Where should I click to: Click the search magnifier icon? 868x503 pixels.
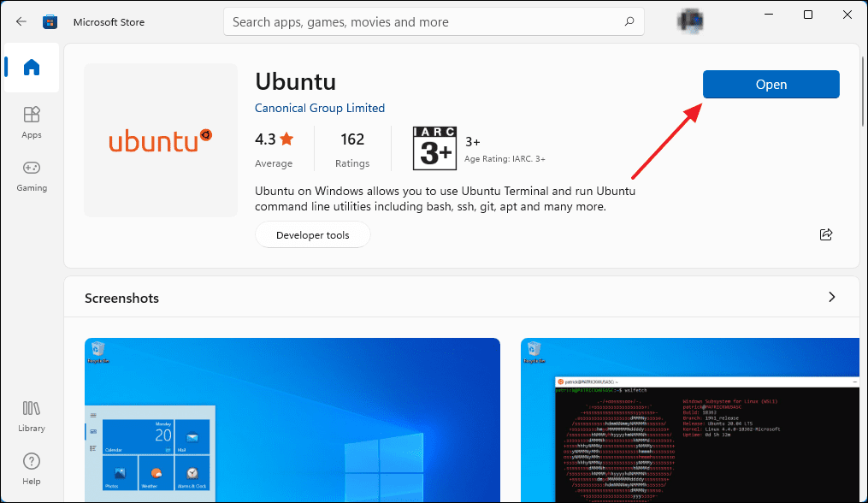(629, 21)
